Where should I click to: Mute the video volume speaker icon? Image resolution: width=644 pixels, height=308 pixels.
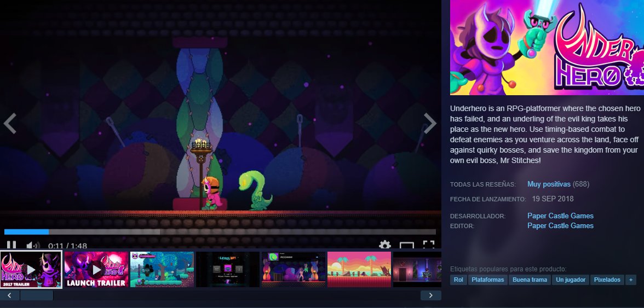33,246
